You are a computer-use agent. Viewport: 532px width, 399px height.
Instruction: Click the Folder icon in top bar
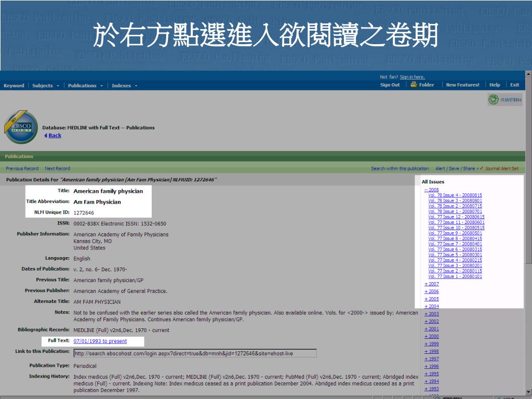414,85
